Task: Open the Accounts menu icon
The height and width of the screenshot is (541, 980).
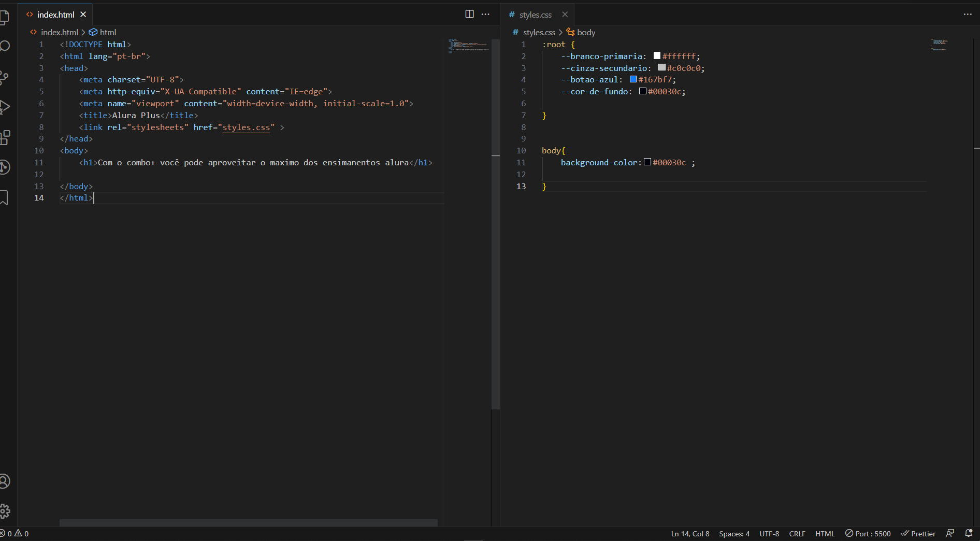Action: [x=4, y=481]
